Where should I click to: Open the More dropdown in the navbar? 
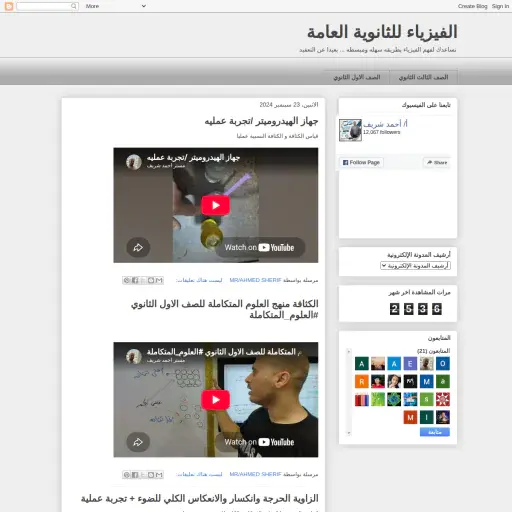pyautogui.click(x=115, y=6)
